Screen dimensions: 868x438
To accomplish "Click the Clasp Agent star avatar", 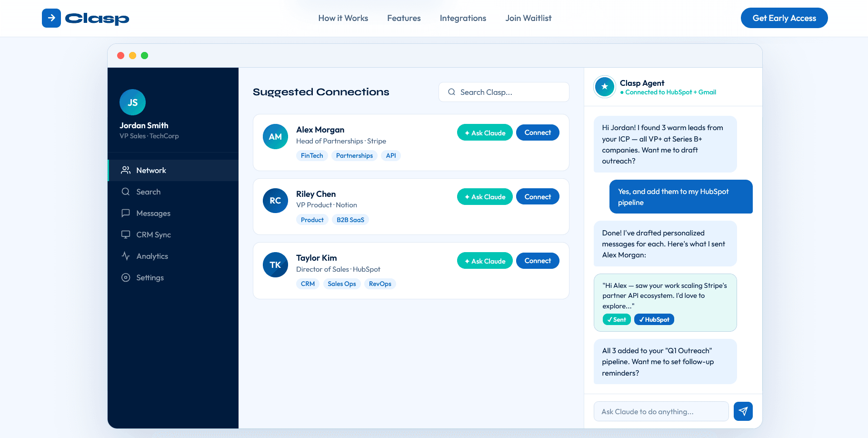I will pos(605,87).
